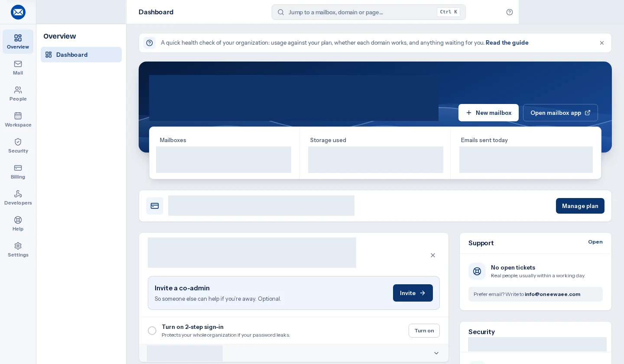Click the Support card heading
Viewport: 624px width, 364px height.
(481, 243)
